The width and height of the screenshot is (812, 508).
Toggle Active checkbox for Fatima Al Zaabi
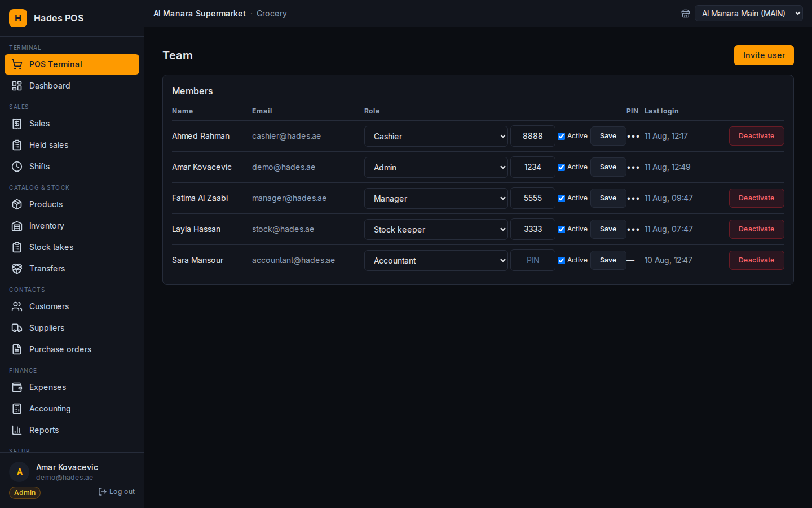coord(561,198)
